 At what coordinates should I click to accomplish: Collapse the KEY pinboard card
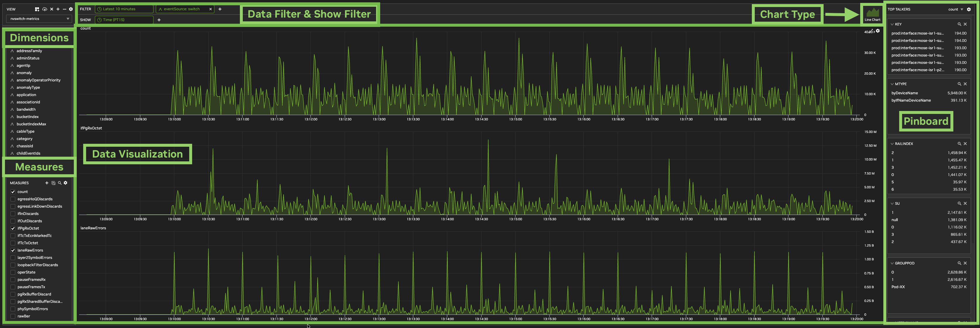coord(892,24)
